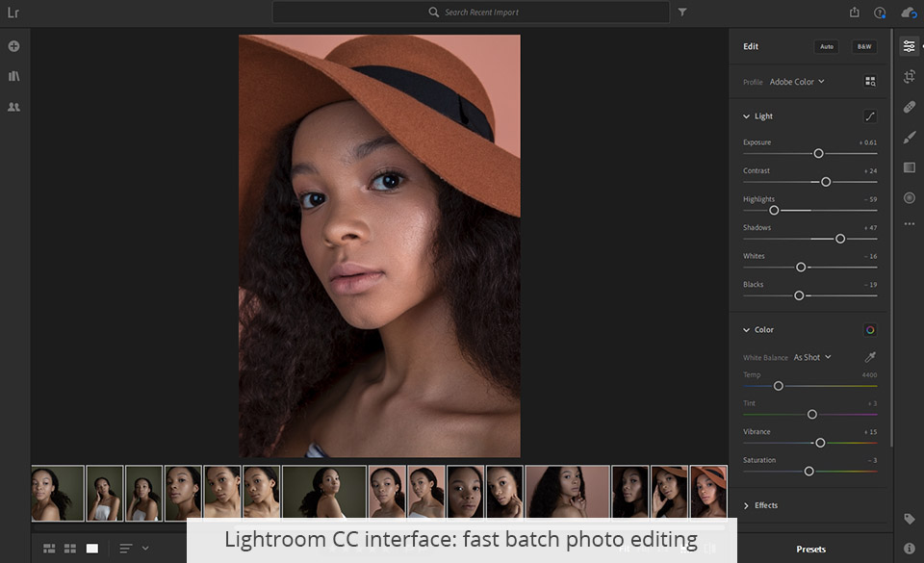
Task: Select the Linear Gradient tool
Action: click(909, 167)
